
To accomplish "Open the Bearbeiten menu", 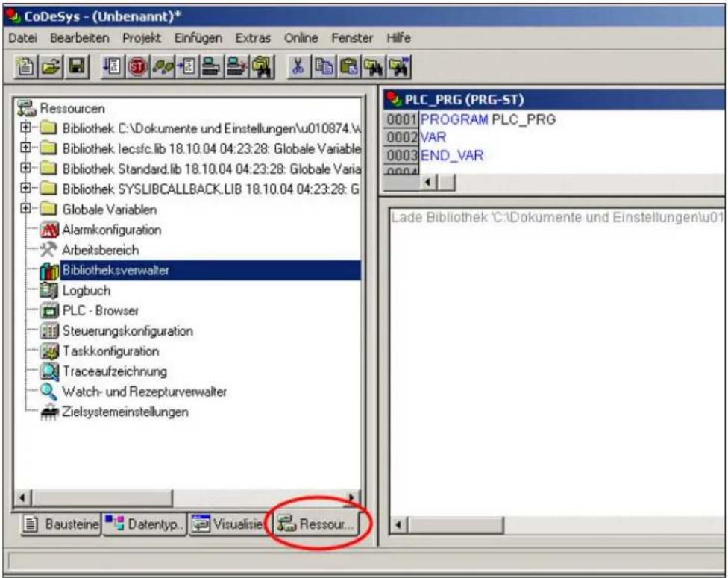I will 79,38.
